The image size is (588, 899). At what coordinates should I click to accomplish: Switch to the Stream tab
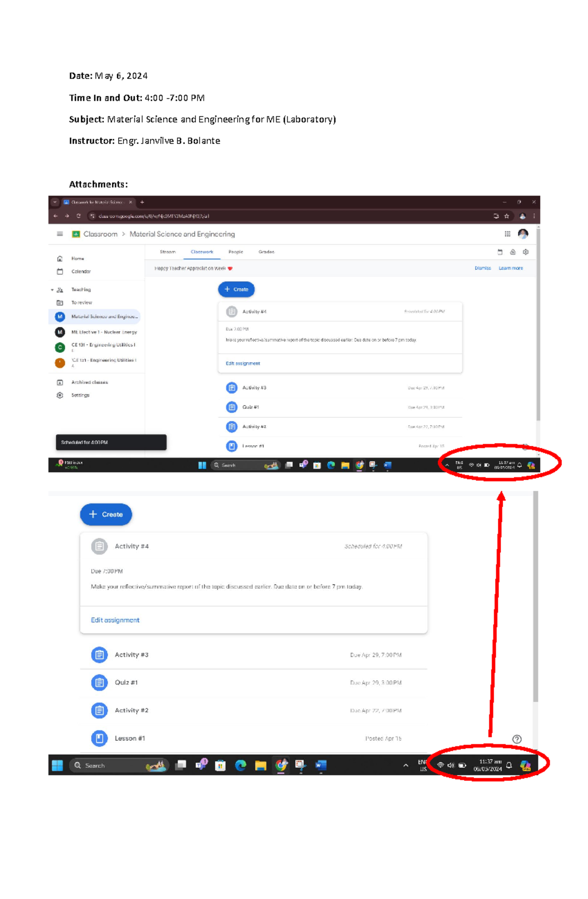click(168, 252)
